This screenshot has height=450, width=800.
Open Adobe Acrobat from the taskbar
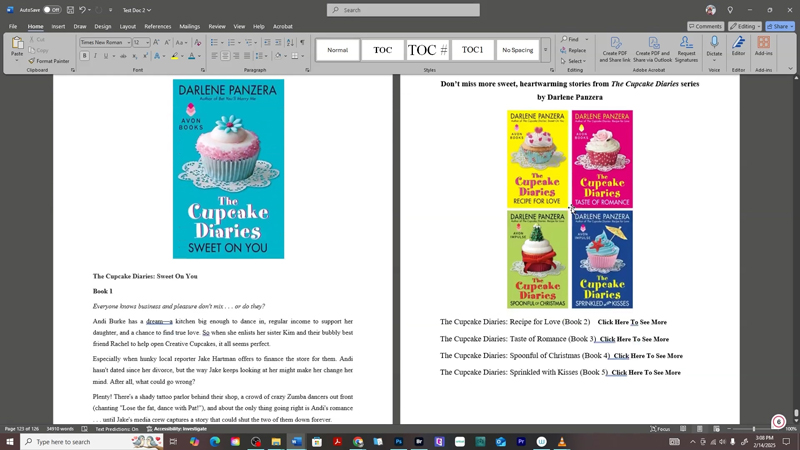pyautogui.click(x=337, y=442)
